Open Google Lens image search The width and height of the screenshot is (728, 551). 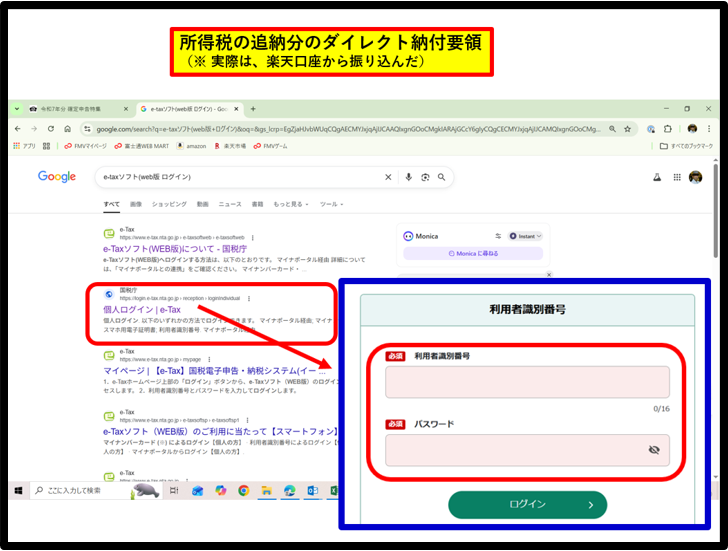pos(425,177)
